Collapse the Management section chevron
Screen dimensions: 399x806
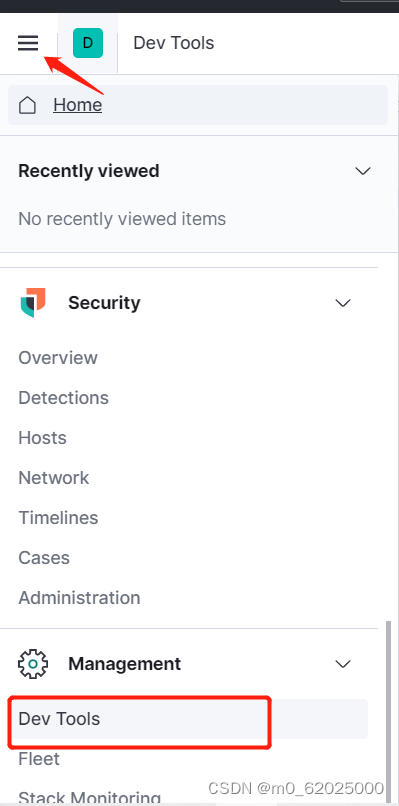coord(343,664)
